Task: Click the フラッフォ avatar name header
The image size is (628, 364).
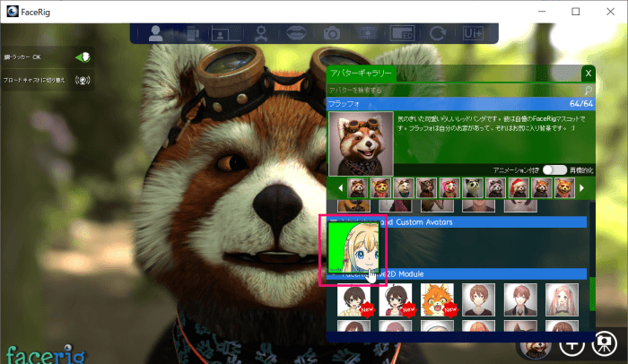Action: (344, 104)
